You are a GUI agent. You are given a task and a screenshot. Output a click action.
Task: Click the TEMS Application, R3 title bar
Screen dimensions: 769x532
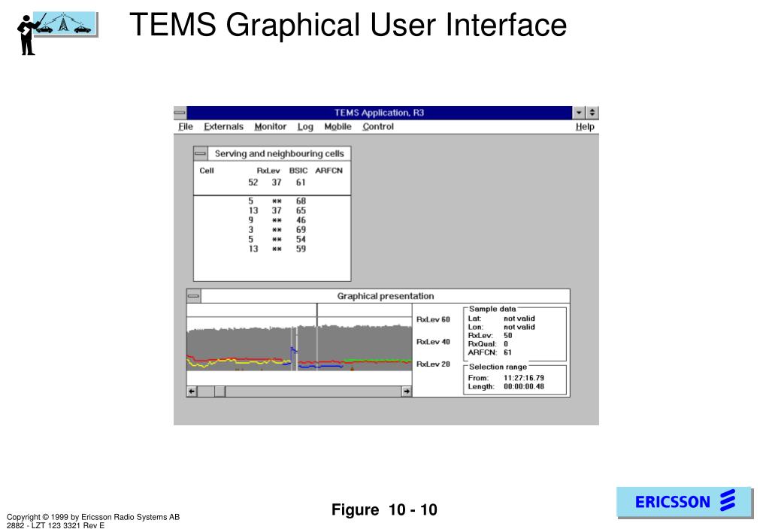379,113
